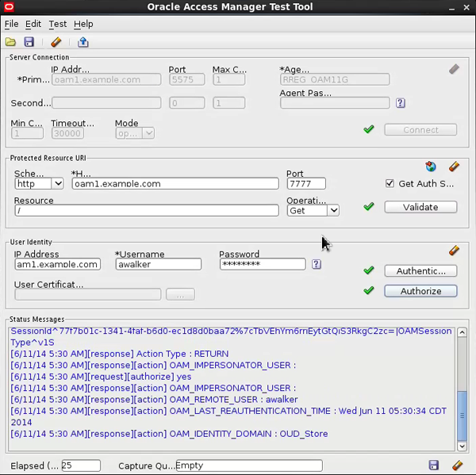The image size is (476, 475).
Task: Open the Test menu
Action: tap(58, 24)
